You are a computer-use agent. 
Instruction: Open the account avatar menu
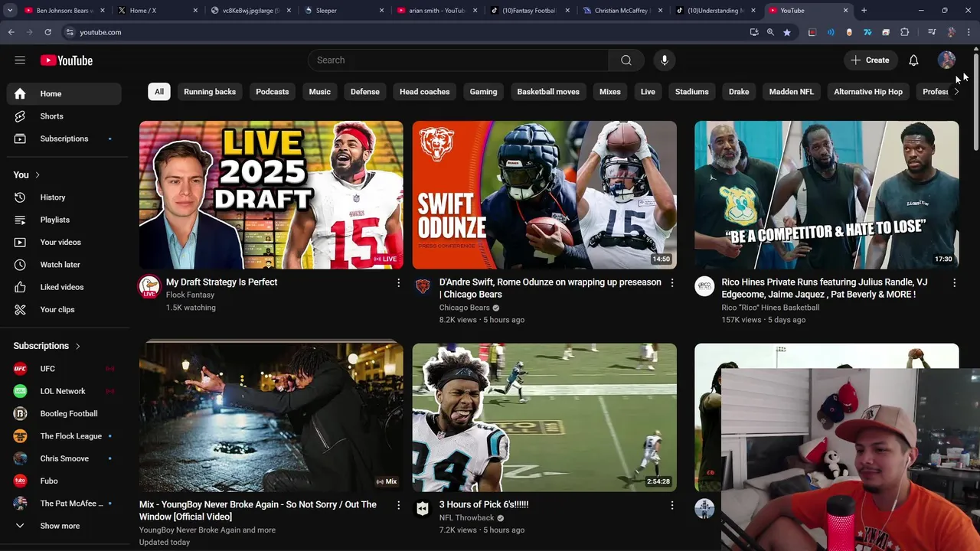pos(946,60)
